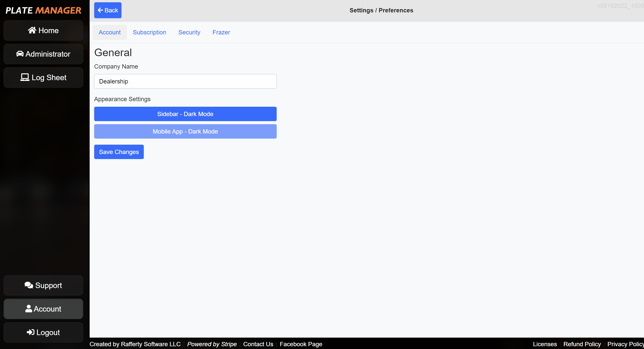Click the Account user icon
The width and height of the screenshot is (644, 349).
28,309
